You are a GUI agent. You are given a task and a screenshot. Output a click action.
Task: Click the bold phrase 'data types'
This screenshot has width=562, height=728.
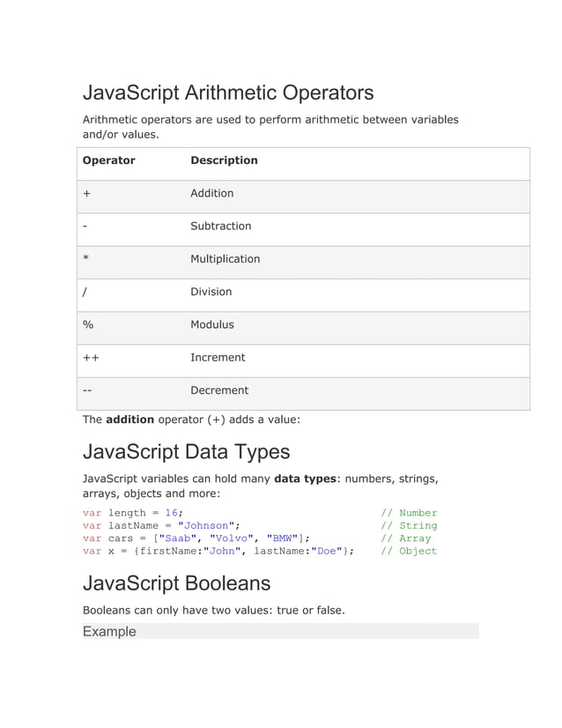pyautogui.click(x=305, y=479)
